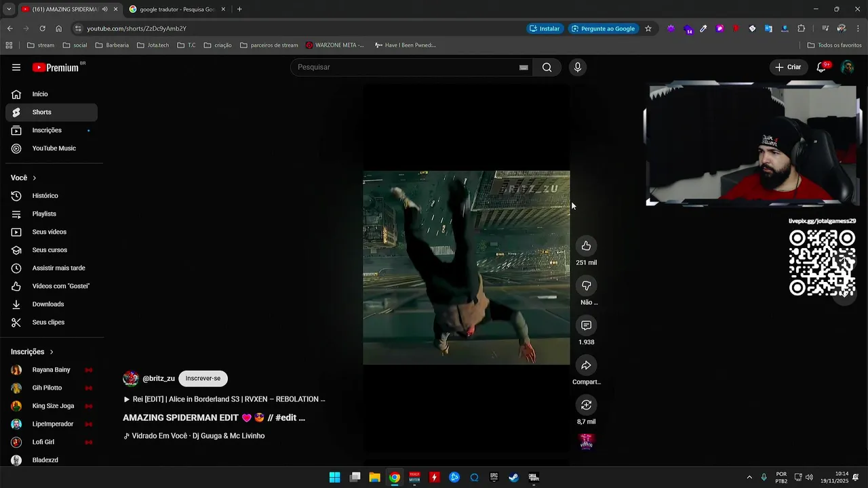Open Seus cursos
This screenshot has width=868, height=488.
[x=52, y=250]
